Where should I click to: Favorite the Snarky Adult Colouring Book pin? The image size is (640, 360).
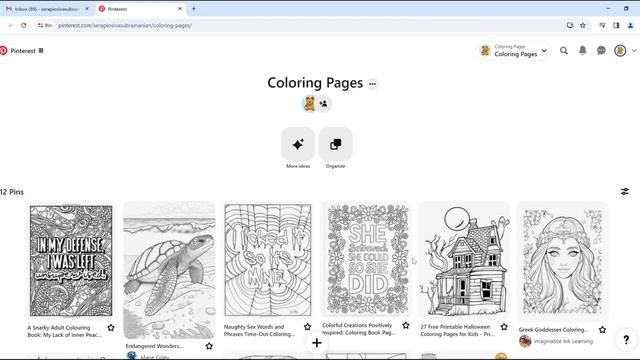(111, 327)
